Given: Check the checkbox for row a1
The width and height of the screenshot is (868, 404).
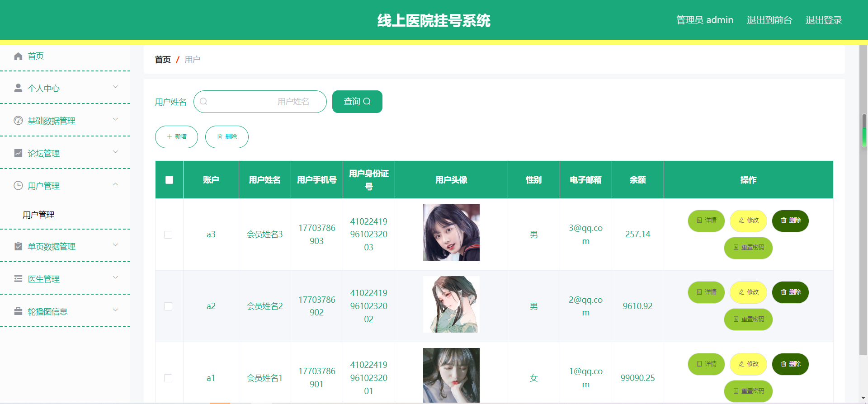Looking at the screenshot, I should coord(168,378).
